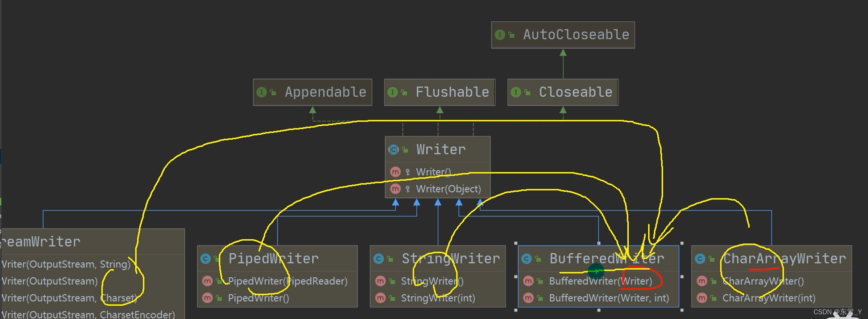This screenshot has width=868, height=319.
Task: Click the method icon of the StringWriter() row
Action: (380, 281)
